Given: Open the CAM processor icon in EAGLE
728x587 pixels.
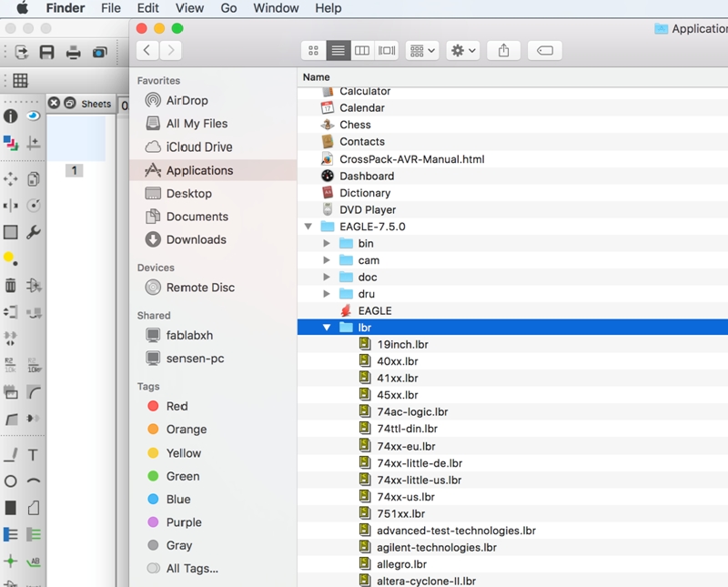Looking at the screenshot, I should [x=99, y=52].
